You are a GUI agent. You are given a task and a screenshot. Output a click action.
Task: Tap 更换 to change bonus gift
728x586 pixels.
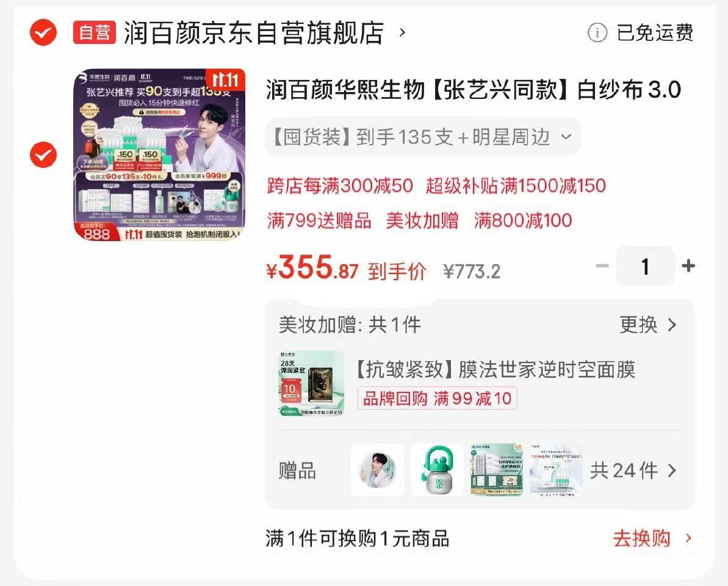[647, 325]
